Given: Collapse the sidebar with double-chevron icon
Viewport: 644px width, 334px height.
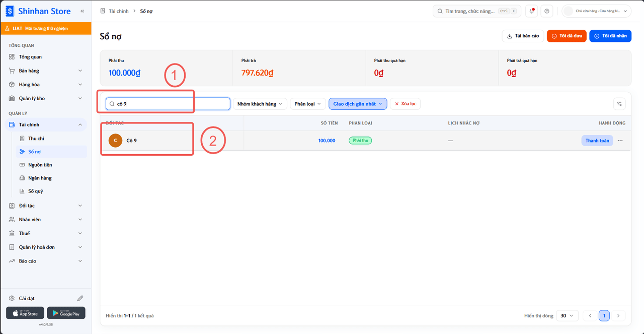Looking at the screenshot, I should [x=83, y=11].
